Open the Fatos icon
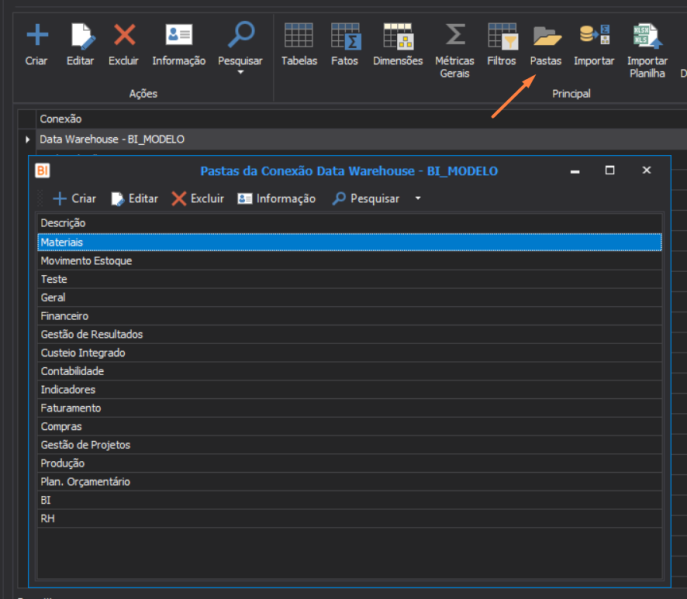The image size is (687, 599). tap(345, 36)
